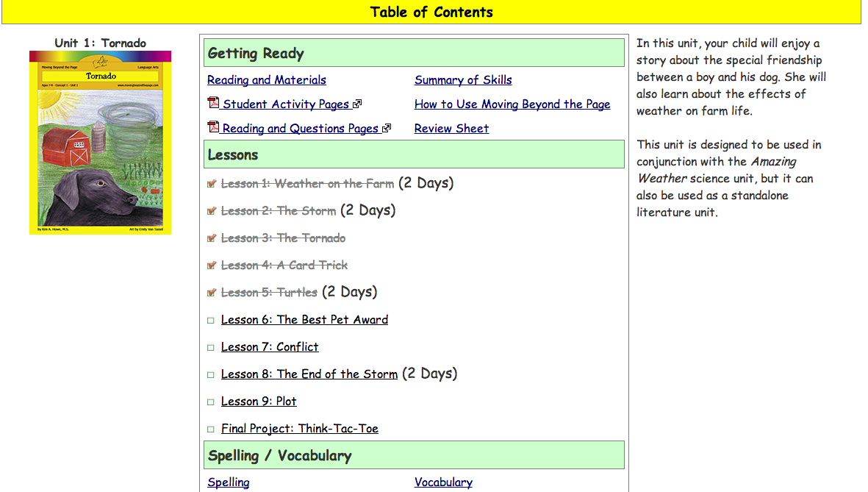Open How to Use Moving Beyond the Page
Image resolution: width=868 pixels, height=492 pixels.
coord(512,104)
